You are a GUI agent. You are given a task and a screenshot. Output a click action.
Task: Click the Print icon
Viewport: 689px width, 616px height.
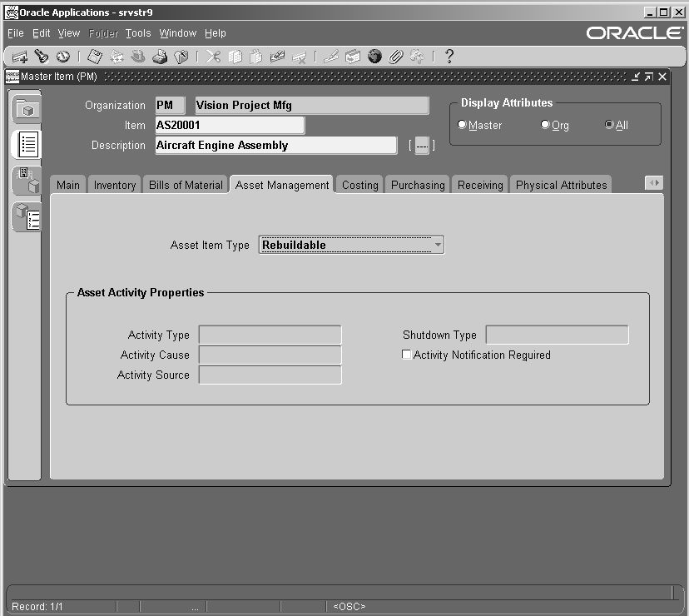(x=160, y=57)
